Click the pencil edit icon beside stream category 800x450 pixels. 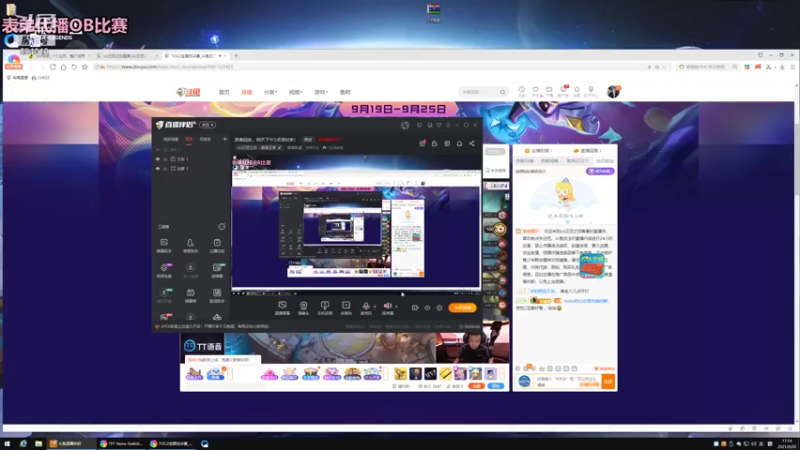(x=279, y=147)
